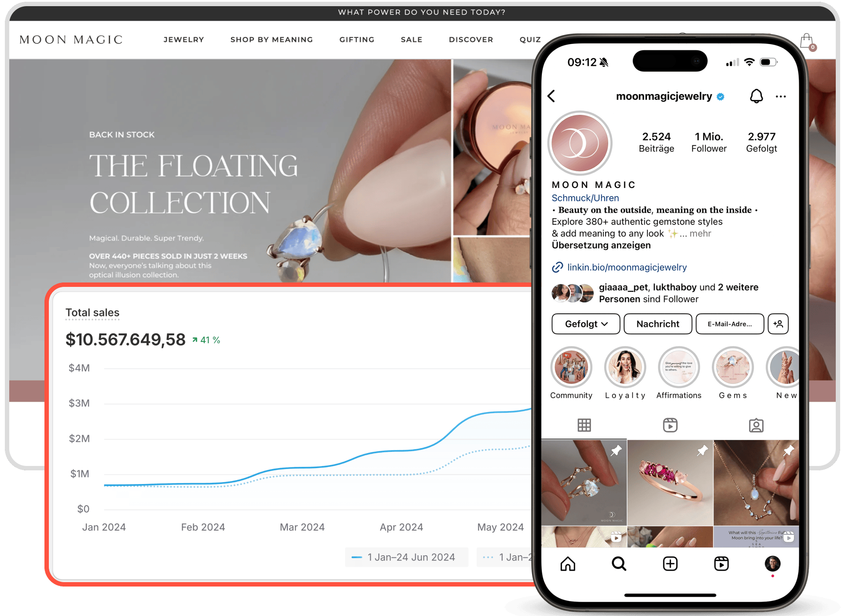
Task: Click the notification bell icon
Action: pyautogui.click(x=756, y=96)
